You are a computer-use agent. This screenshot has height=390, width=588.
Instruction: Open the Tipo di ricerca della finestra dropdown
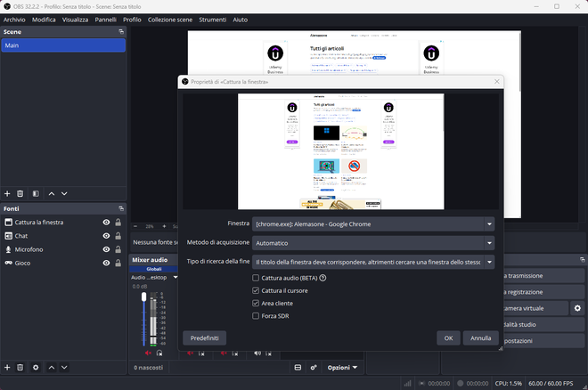click(x=373, y=263)
